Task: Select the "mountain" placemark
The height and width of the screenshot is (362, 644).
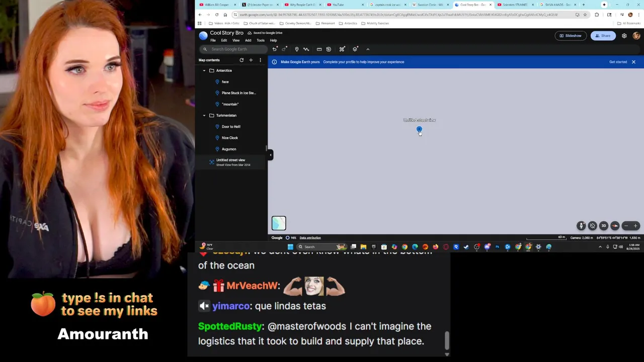Action: pyautogui.click(x=231, y=104)
